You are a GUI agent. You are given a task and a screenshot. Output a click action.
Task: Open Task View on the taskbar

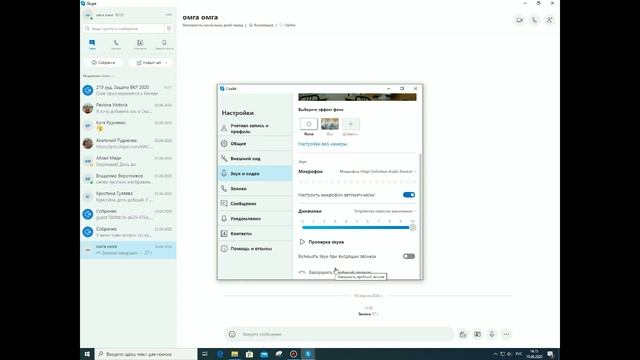(205, 354)
